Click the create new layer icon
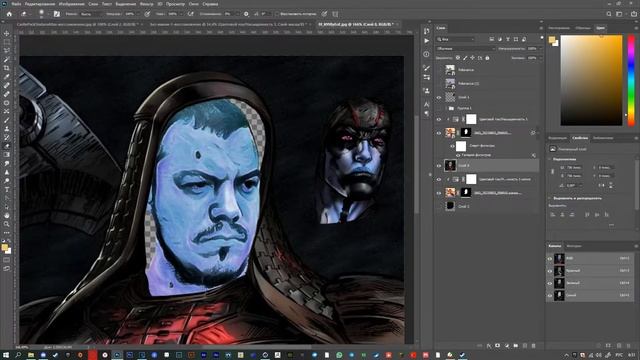This screenshot has width=640, height=360. click(x=524, y=346)
